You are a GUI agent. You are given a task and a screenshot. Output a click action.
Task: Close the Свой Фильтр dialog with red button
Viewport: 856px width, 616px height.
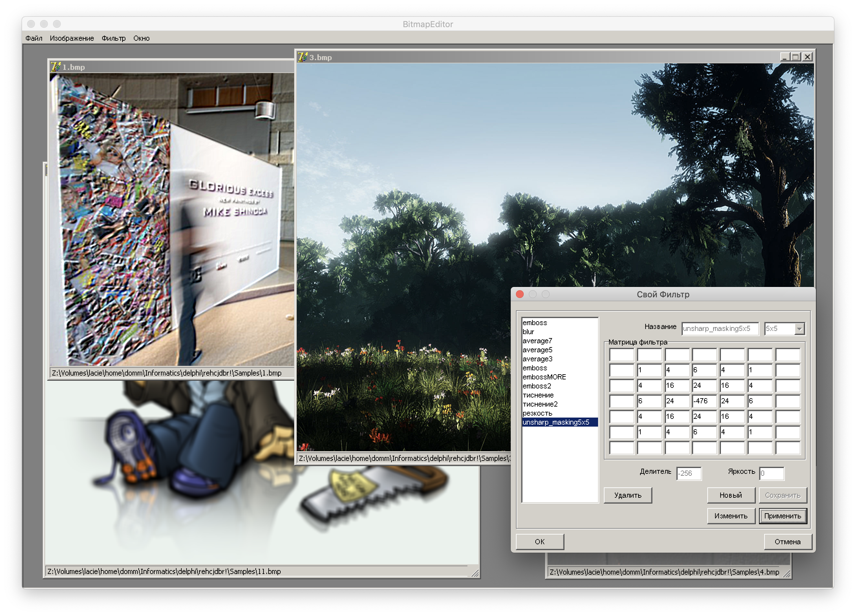(520, 294)
